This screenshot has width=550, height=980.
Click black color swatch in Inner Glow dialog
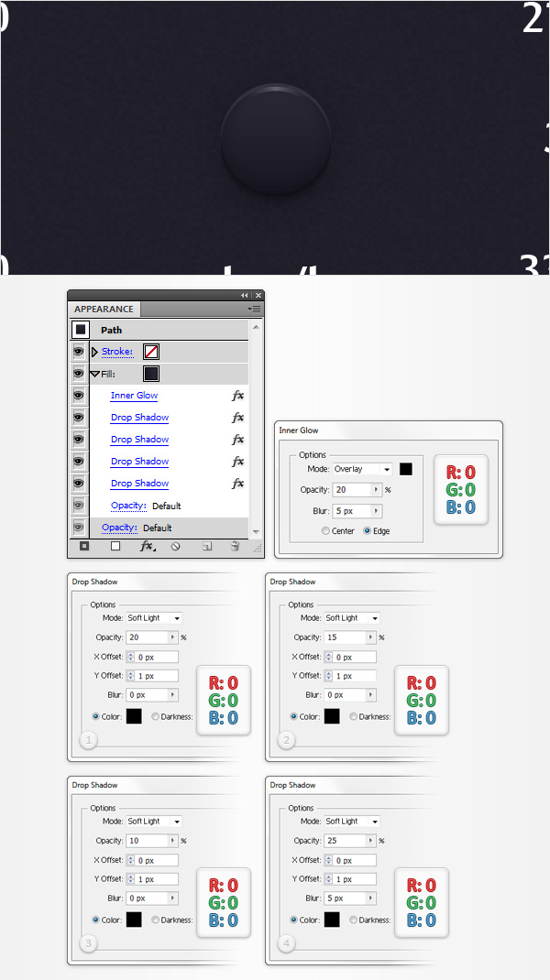(405, 469)
